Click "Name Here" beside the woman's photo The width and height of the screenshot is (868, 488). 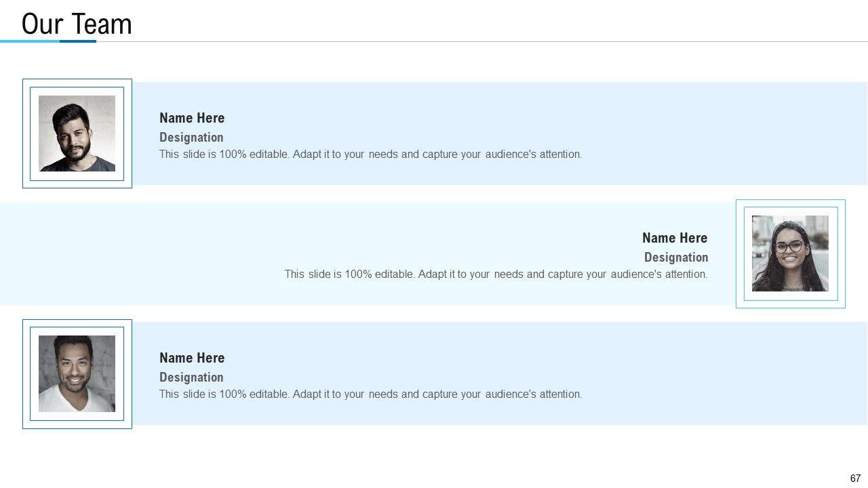675,238
